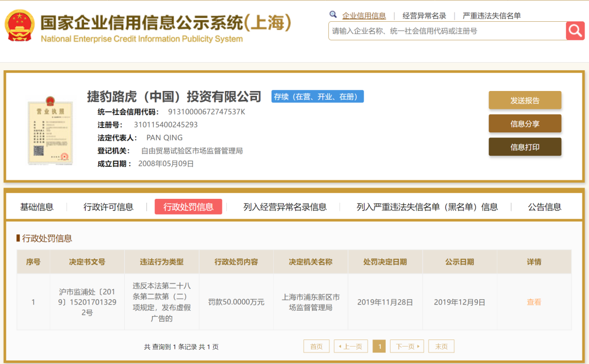Click the 共 查询到 1 条记录 共 1 页 summary text
The image size is (589, 364).
click(x=181, y=347)
